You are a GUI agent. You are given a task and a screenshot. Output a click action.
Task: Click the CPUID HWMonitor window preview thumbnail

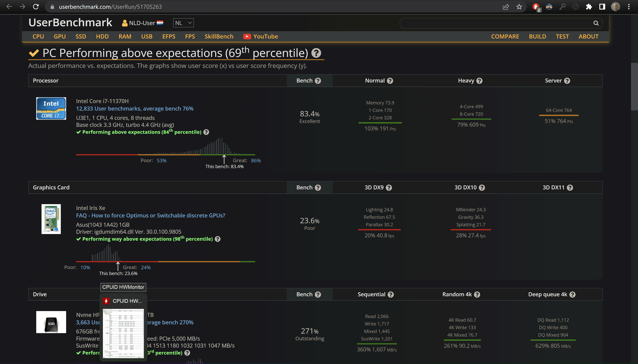pyautogui.click(x=123, y=333)
